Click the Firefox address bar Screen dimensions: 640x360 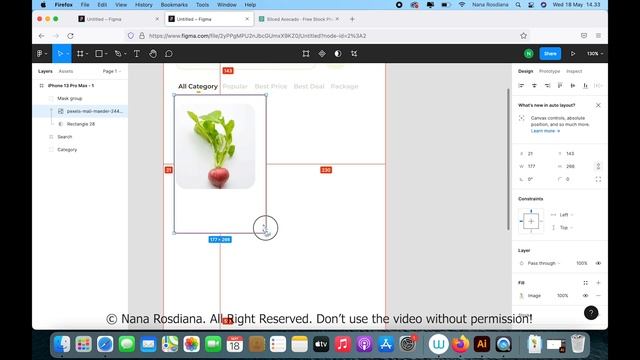tap(327, 36)
